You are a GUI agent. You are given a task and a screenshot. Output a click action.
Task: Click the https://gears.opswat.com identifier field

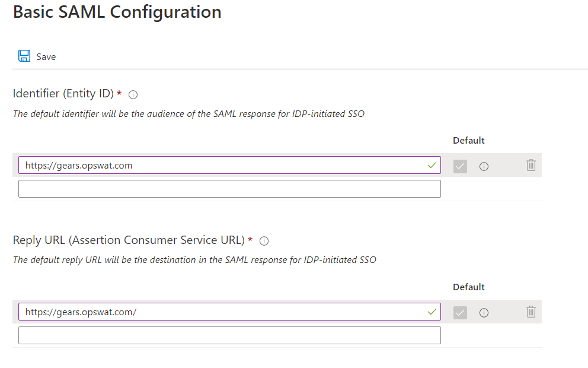pyautogui.click(x=229, y=165)
